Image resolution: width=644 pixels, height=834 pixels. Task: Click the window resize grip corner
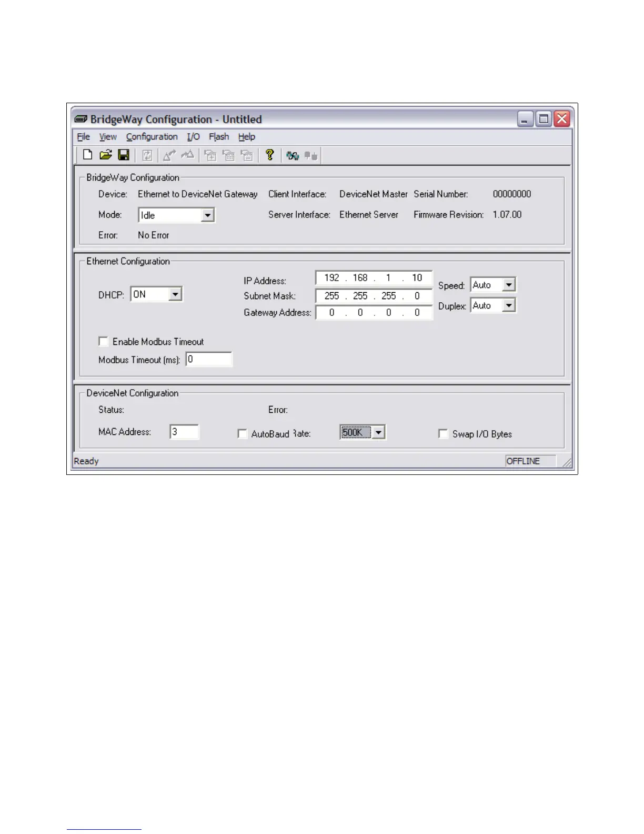567,462
